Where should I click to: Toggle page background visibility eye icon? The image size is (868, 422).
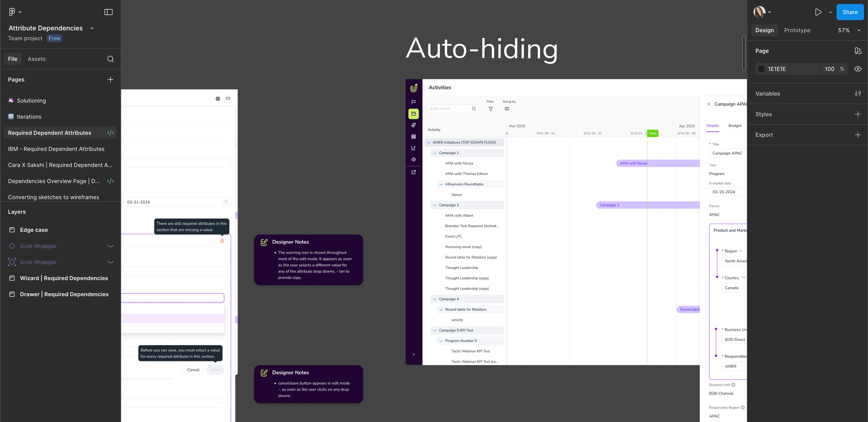pos(858,69)
